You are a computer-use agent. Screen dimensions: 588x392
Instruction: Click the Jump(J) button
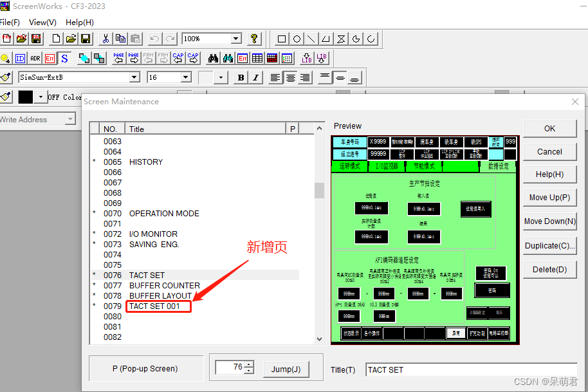click(286, 369)
